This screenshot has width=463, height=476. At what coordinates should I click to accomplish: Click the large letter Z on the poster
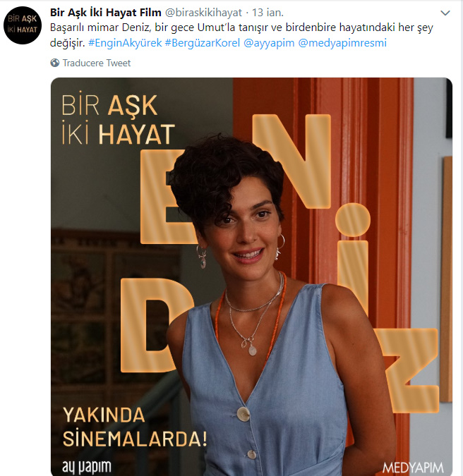coord(409,370)
